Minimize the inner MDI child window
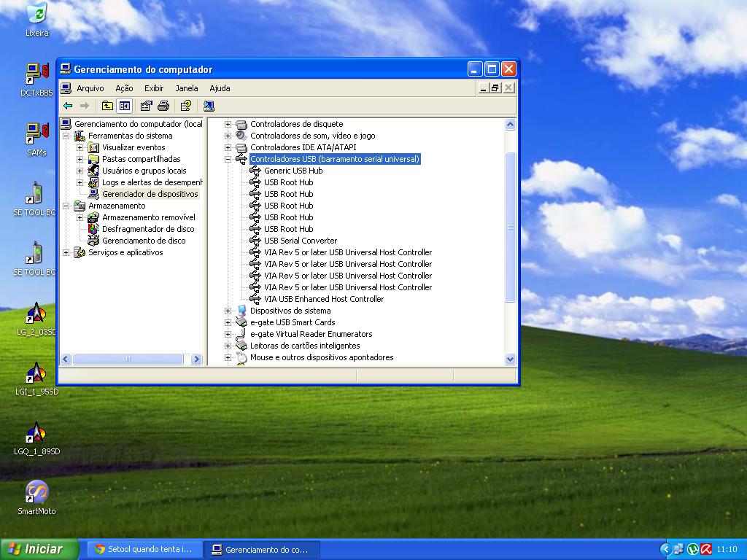 [484, 88]
